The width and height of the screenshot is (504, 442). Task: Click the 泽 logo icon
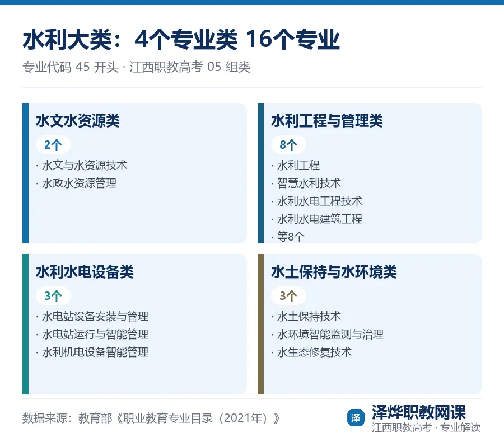click(356, 418)
